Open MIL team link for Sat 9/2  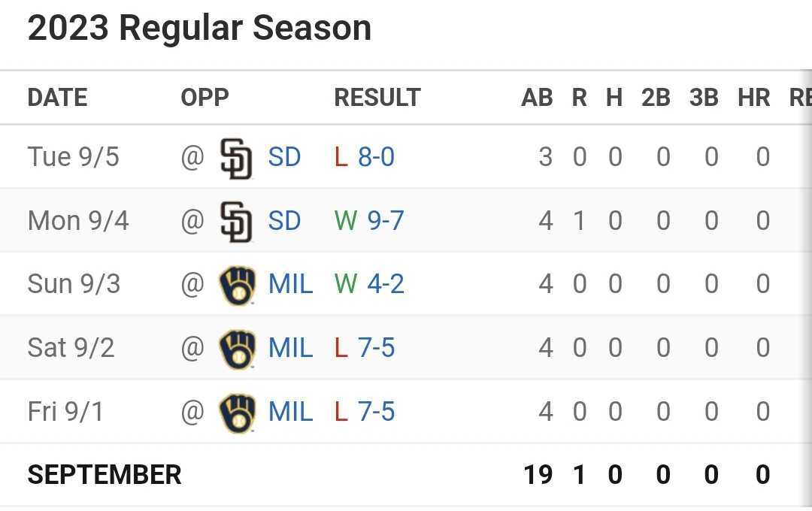point(290,349)
